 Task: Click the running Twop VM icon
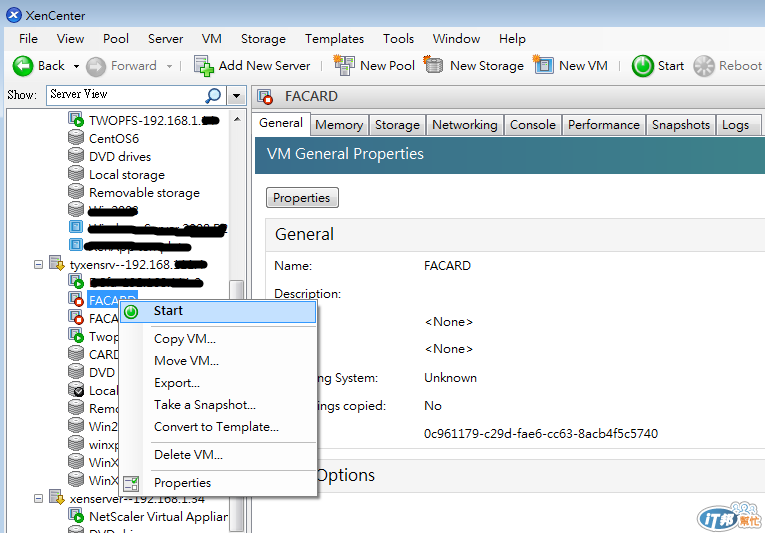pyautogui.click(x=76, y=335)
